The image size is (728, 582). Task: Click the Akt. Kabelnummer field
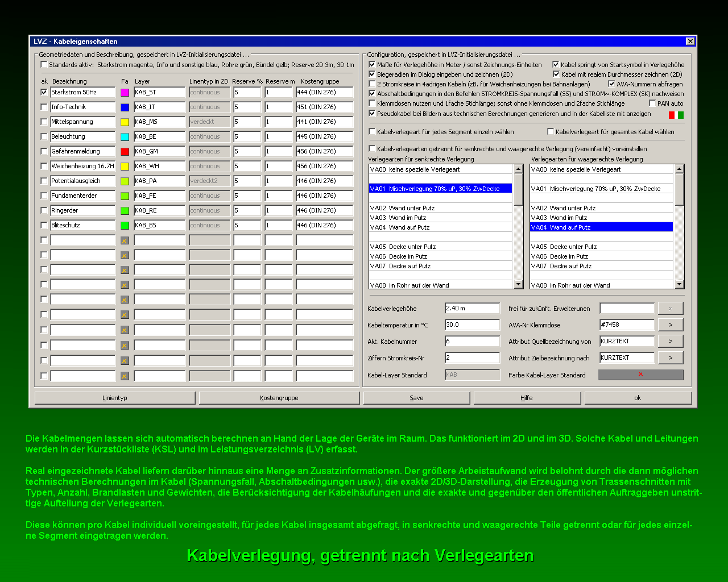tap(472, 342)
